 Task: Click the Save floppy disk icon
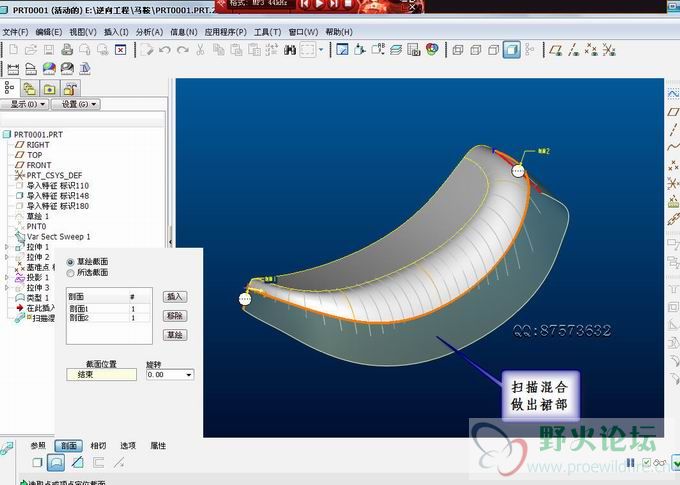point(49,50)
